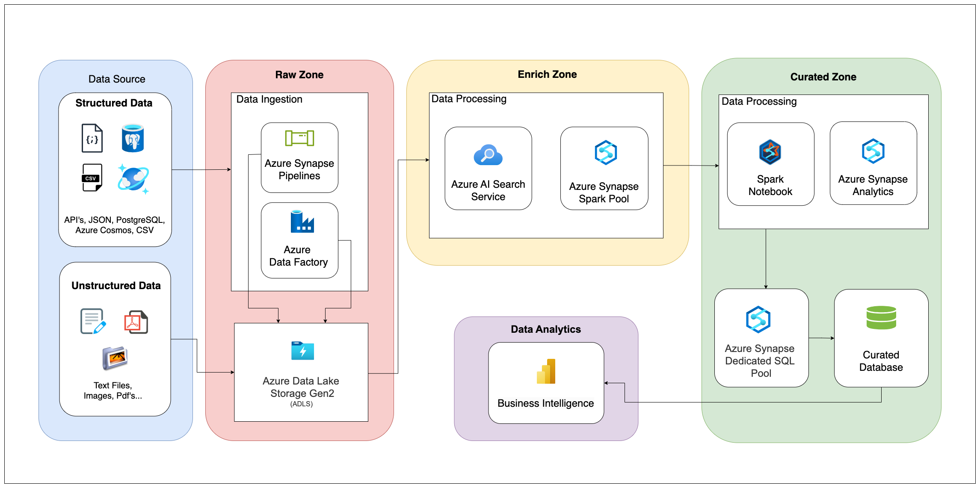Select the Azure Synapse Pipelines icon
980x488 pixels.
click(299, 136)
